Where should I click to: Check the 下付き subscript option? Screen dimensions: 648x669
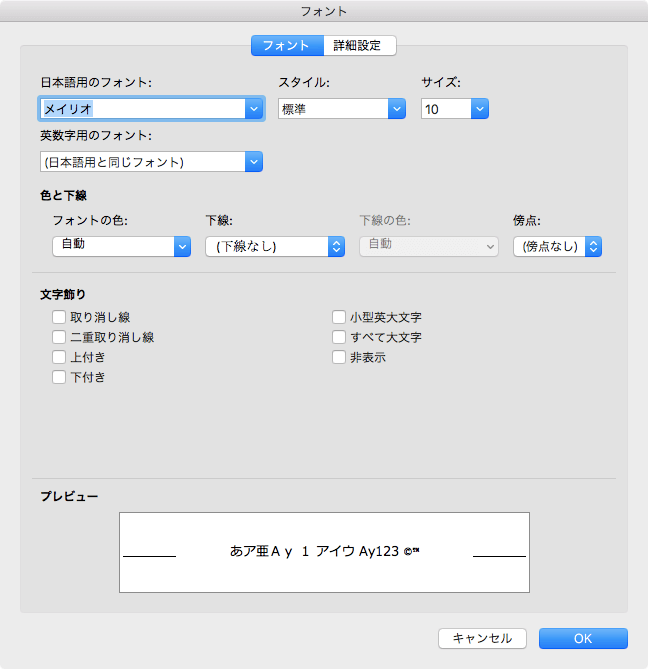coord(59,378)
